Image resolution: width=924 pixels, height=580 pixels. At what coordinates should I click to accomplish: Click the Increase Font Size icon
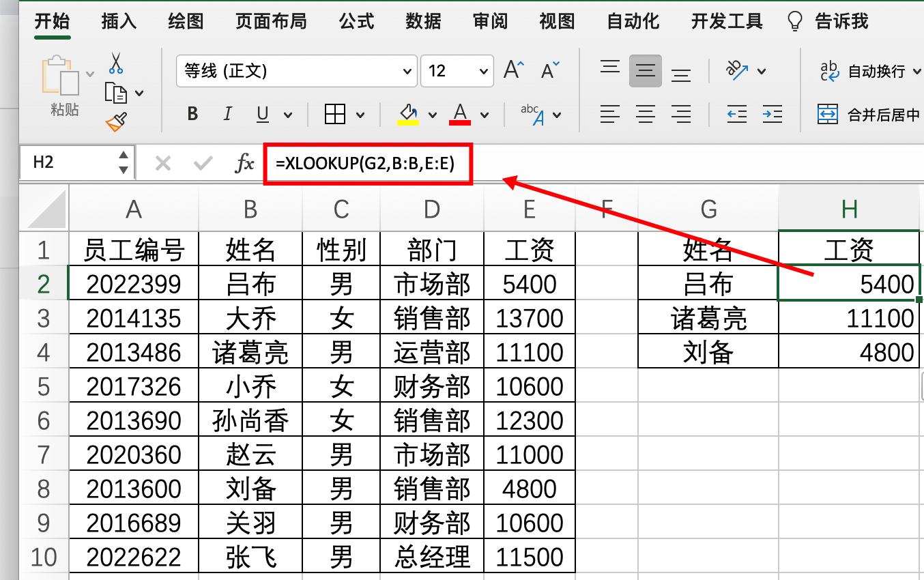click(513, 68)
